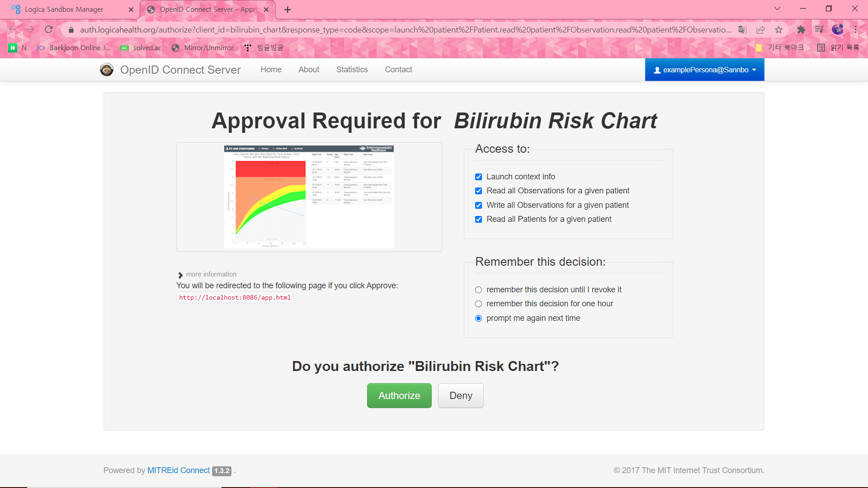This screenshot has height=488, width=868.
Task: Go to the Statistics nav item
Action: [352, 70]
